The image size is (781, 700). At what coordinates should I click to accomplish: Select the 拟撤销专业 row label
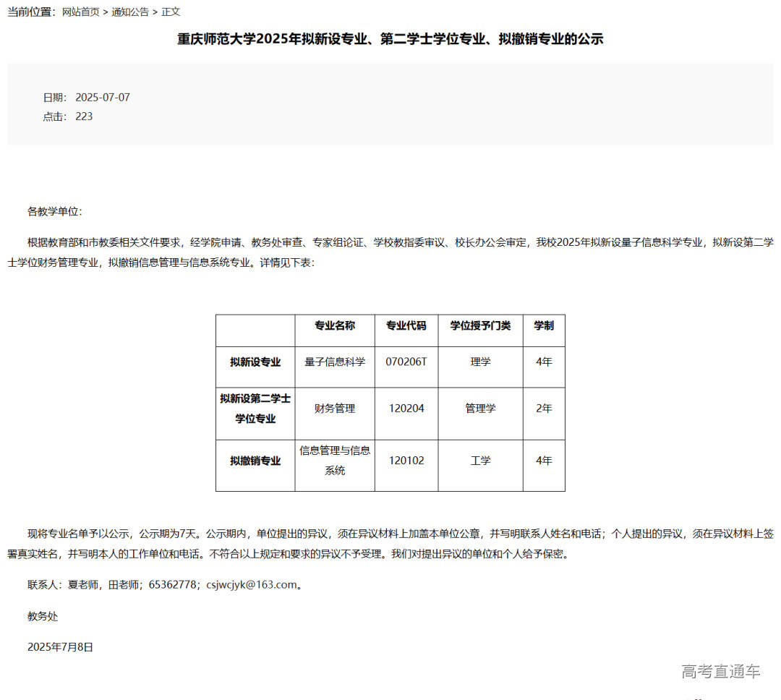pos(255,460)
